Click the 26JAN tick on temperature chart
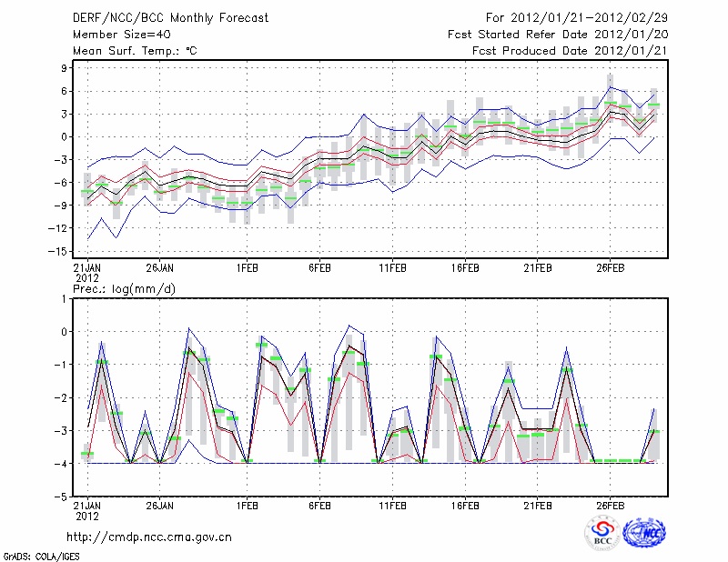The width and height of the screenshot is (728, 562). (159, 268)
